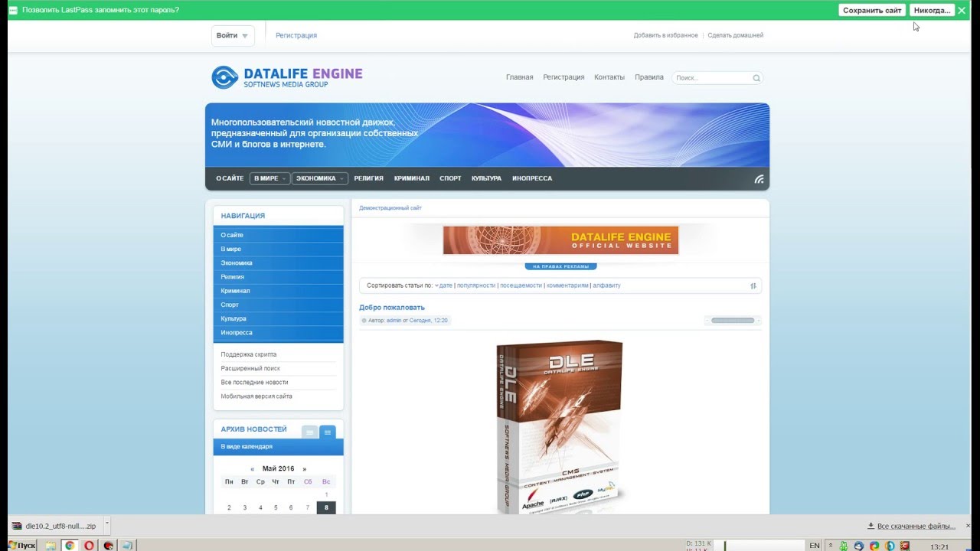The width and height of the screenshot is (980, 551).
Task: Click the EN language indicator in taskbar
Action: (815, 546)
